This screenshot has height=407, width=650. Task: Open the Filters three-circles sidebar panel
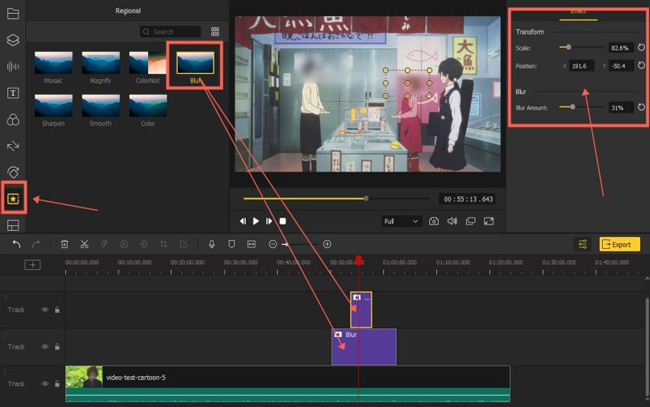[13, 120]
